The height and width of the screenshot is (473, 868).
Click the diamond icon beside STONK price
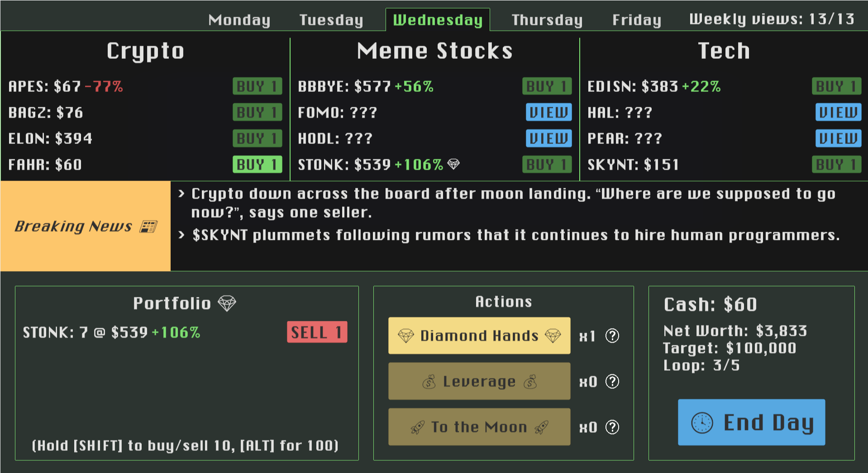[x=453, y=164]
